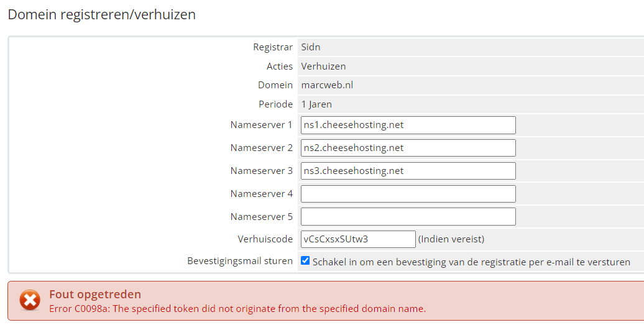Select the Nameserver 3 text box
This screenshot has height=325, width=644.
pos(408,171)
